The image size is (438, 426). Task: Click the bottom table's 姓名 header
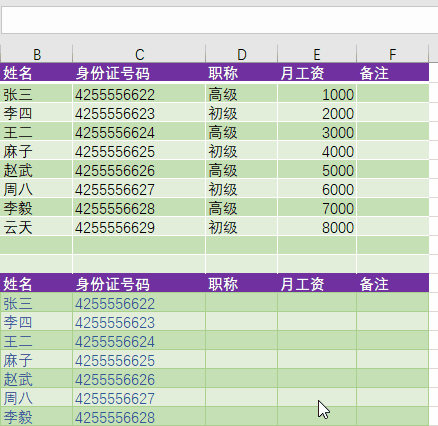click(x=36, y=283)
